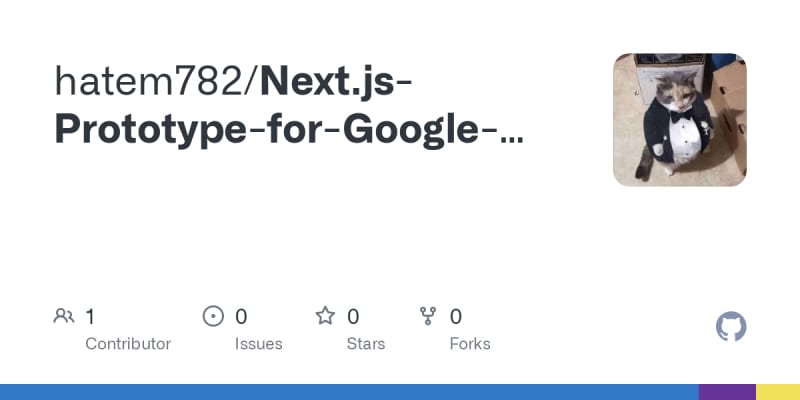Screen dimensions: 800x400
Task: Click the blue language bar segment
Action: point(350,392)
